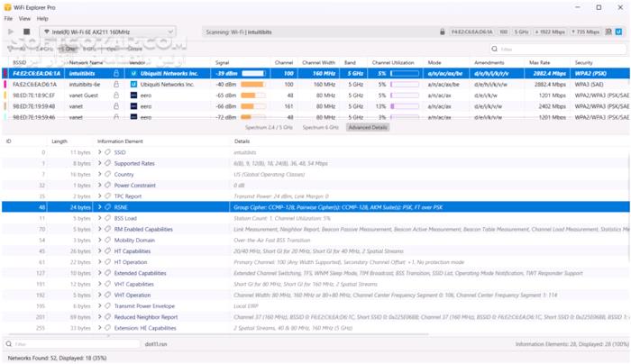Expand the VHT Capabilities element
The image size is (631, 364).
coord(99,284)
